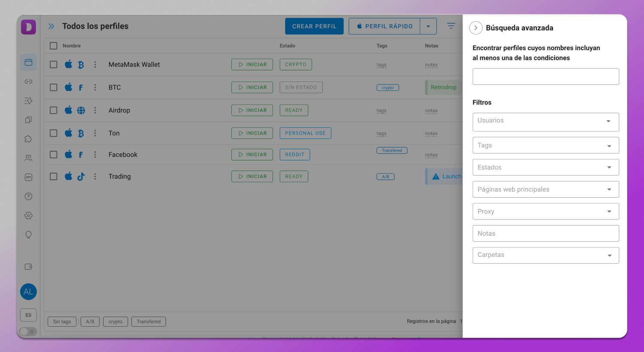
Task: Click the profile name search field
Action: [x=545, y=77]
